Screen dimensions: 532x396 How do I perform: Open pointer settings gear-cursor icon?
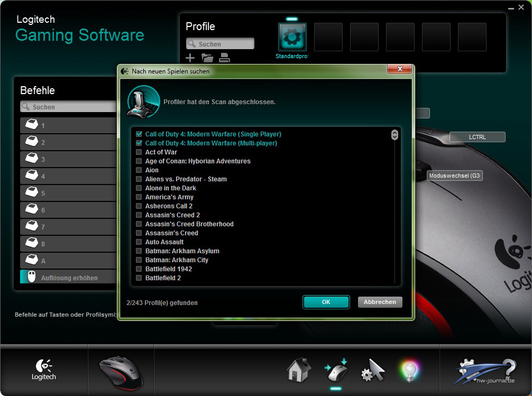[372, 371]
